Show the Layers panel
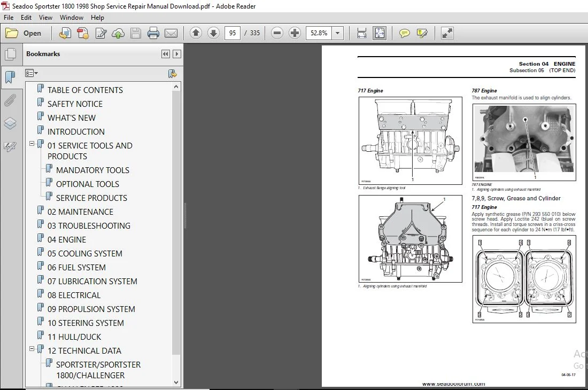Image resolution: width=588 pixels, height=390 pixels. pos(10,123)
